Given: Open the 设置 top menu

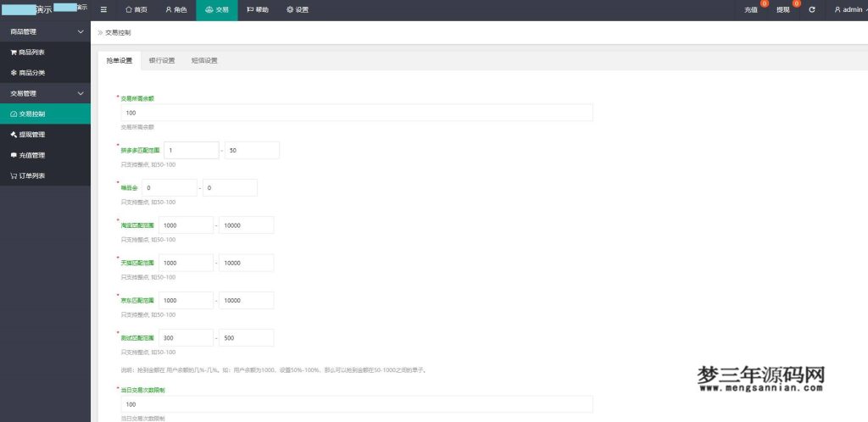Looking at the screenshot, I should [298, 9].
